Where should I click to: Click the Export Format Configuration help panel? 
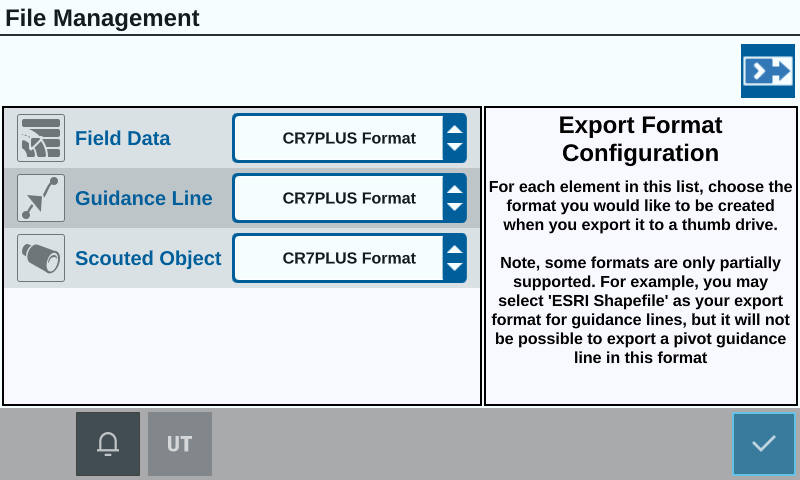click(x=640, y=256)
